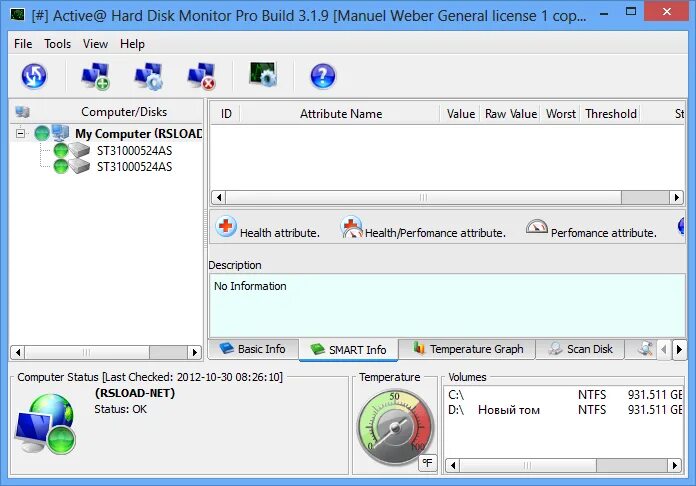Click the temperature gauge dial
Screen dimensions: 696x486
coord(395,427)
